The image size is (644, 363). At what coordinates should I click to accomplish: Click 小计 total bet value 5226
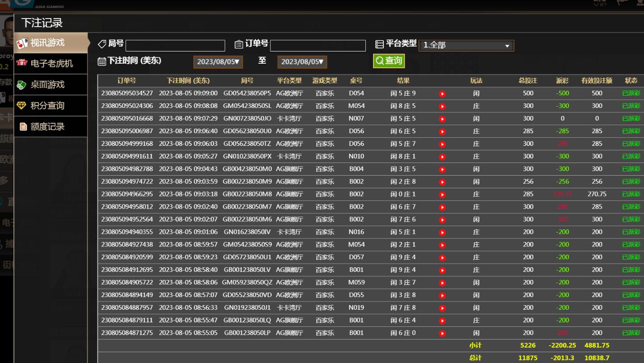pos(528,345)
